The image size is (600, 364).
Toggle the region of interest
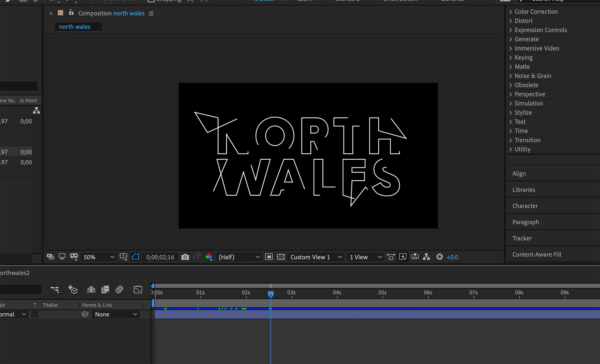pos(269,257)
